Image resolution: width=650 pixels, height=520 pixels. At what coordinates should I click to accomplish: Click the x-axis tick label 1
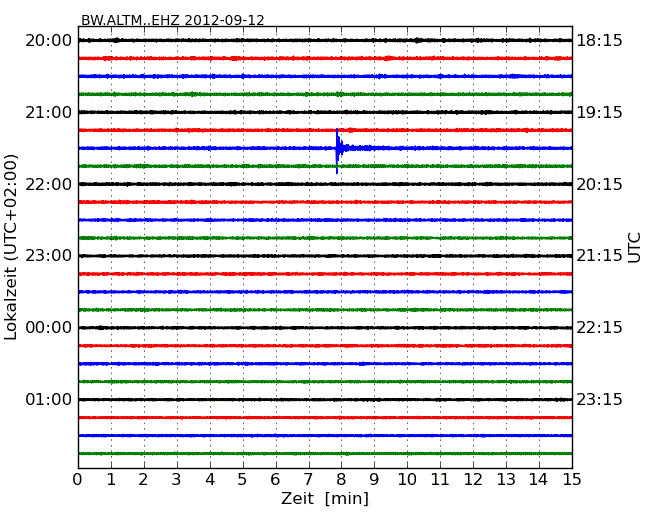111,479
